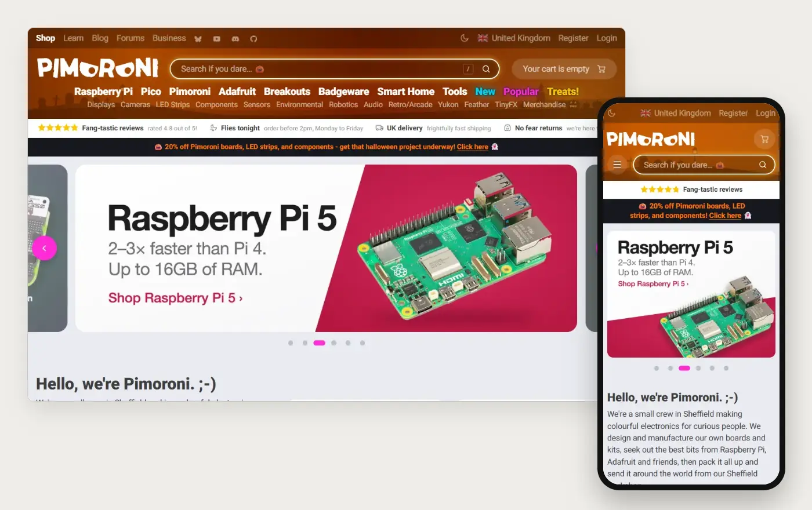Open the Retro/Arcade subcategory link
The height and width of the screenshot is (510, 812).
pos(410,105)
